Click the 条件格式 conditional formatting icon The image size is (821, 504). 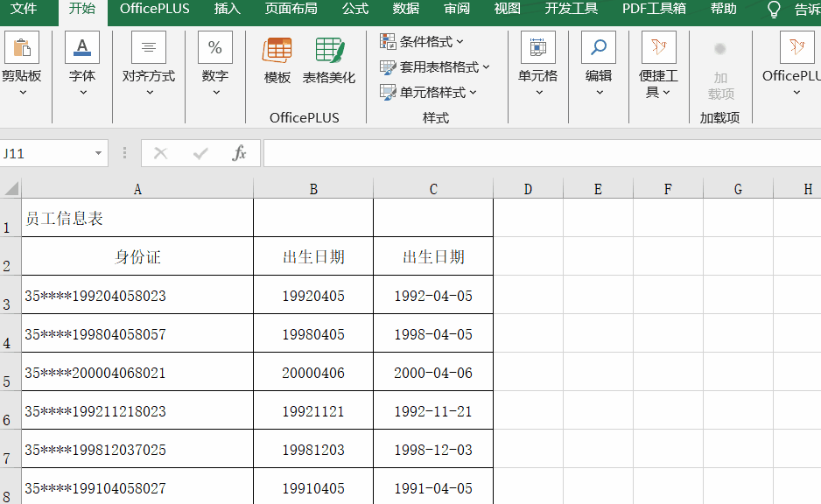(x=388, y=41)
